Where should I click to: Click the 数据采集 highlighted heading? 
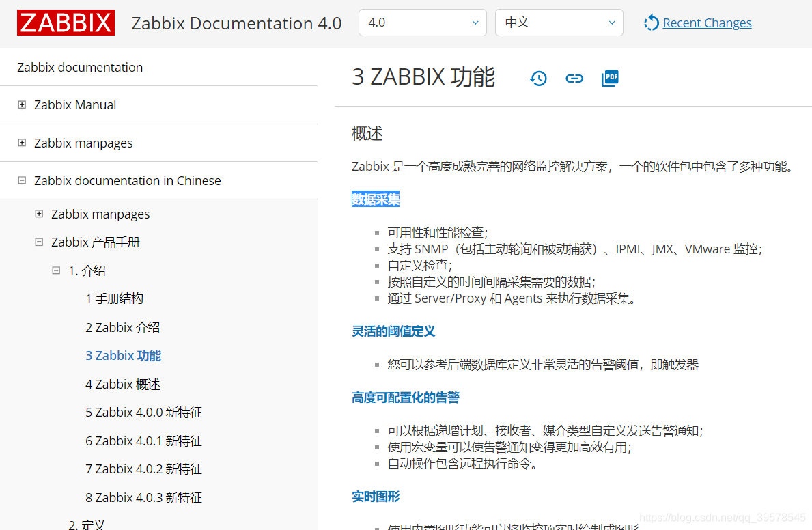tap(376, 199)
